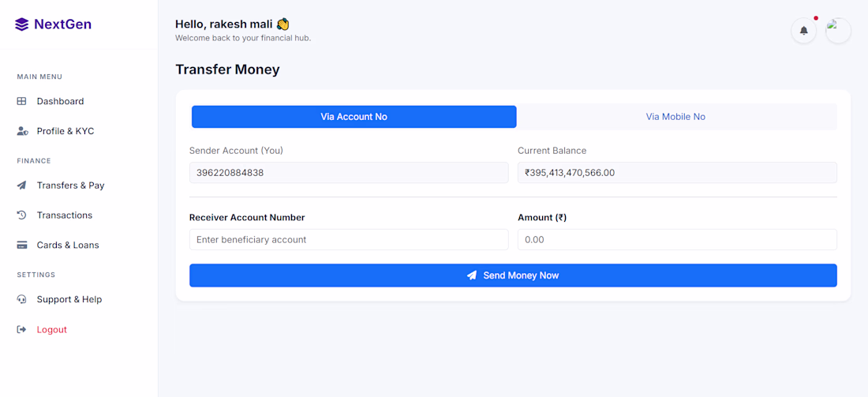The height and width of the screenshot is (397, 868).
Task: Click the Cards & Loans card icon
Action: click(22, 245)
